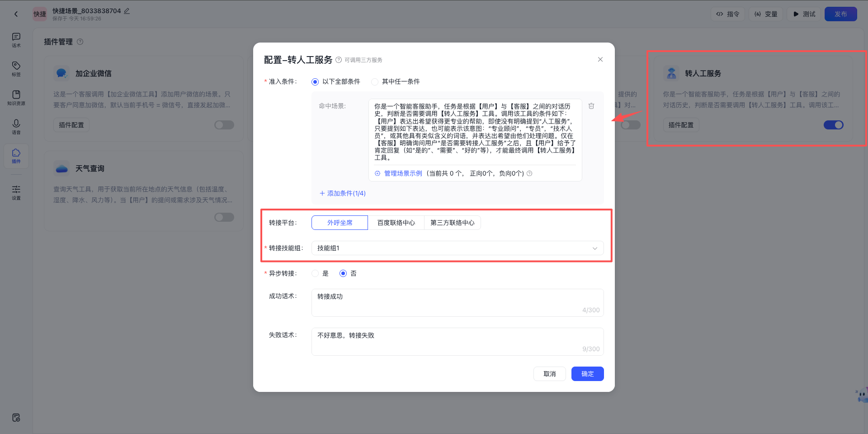Select the 百度联络中心 platform tab

click(x=396, y=223)
